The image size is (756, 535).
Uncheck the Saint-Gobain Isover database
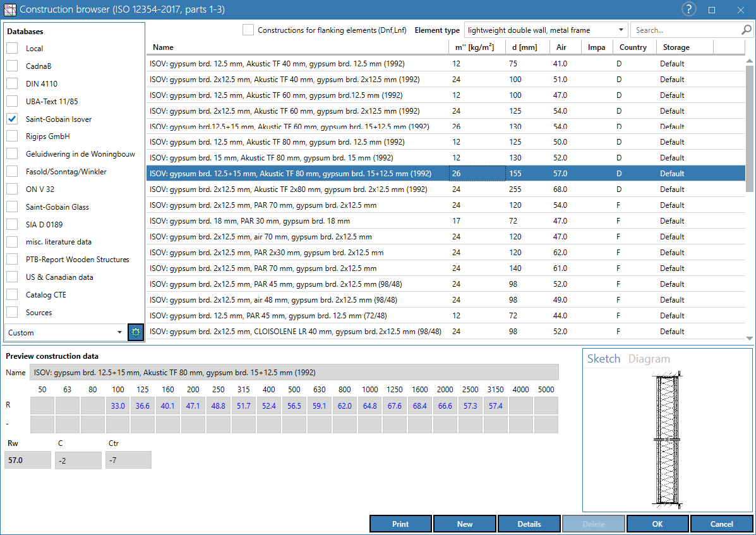click(x=13, y=119)
